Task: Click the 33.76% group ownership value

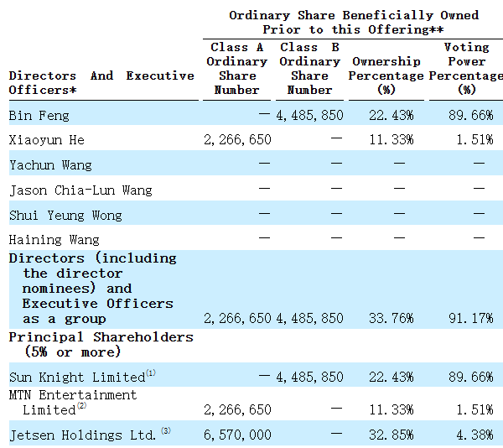Action: point(392,319)
